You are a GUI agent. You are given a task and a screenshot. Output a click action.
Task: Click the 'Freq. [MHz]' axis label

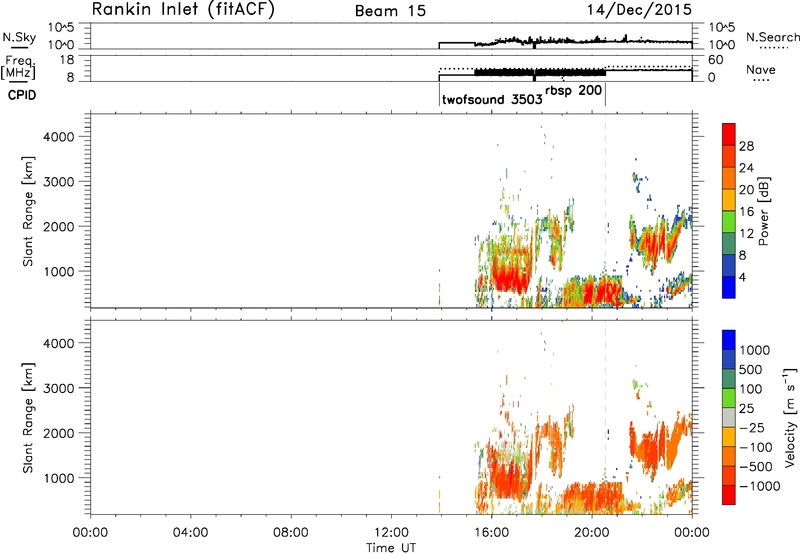(x=19, y=67)
